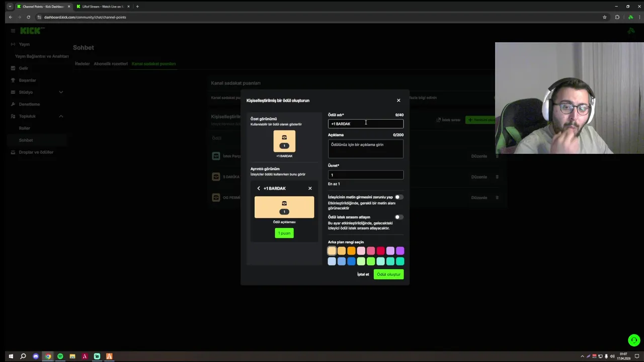Screen dimensions: 644x362
Task: Click the summary view reward thumbnail
Action: coord(284,141)
